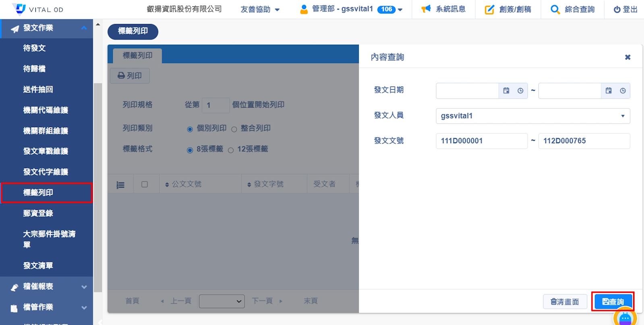Image resolution: width=644 pixels, height=325 pixels.
Task: Click the calendar icon for start send date
Action: click(506, 91)
